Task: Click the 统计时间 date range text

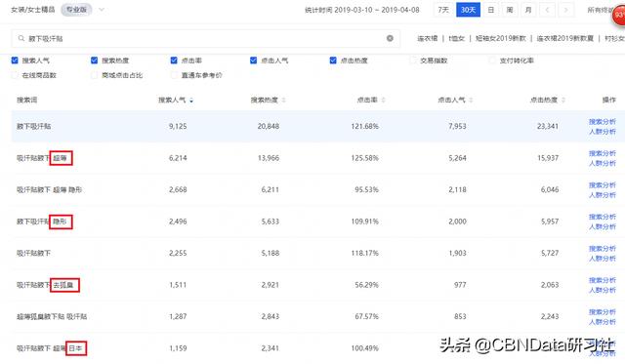Action: 362,10
